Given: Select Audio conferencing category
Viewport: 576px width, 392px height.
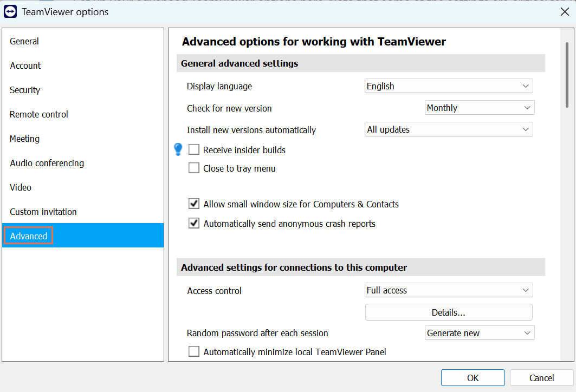Looking at the screenshot, I should click(x=83, y=163).
